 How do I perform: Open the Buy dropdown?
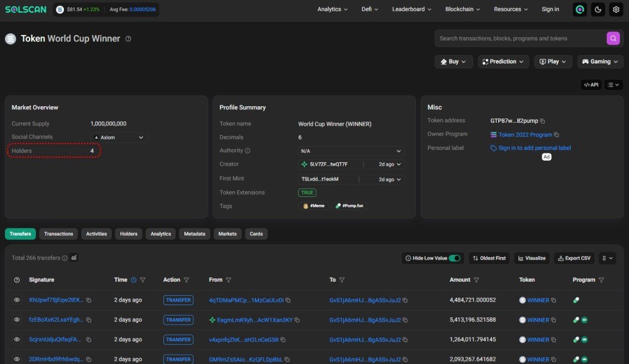coord(453,62)
